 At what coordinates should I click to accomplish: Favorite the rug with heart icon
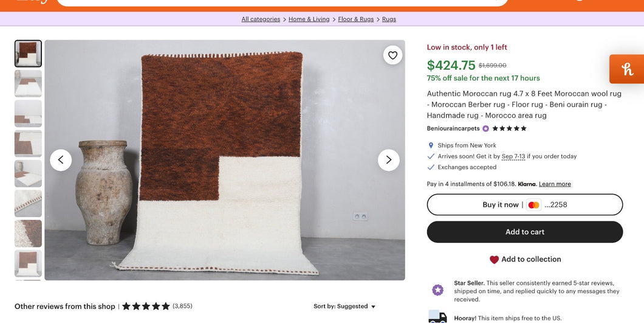392,55
